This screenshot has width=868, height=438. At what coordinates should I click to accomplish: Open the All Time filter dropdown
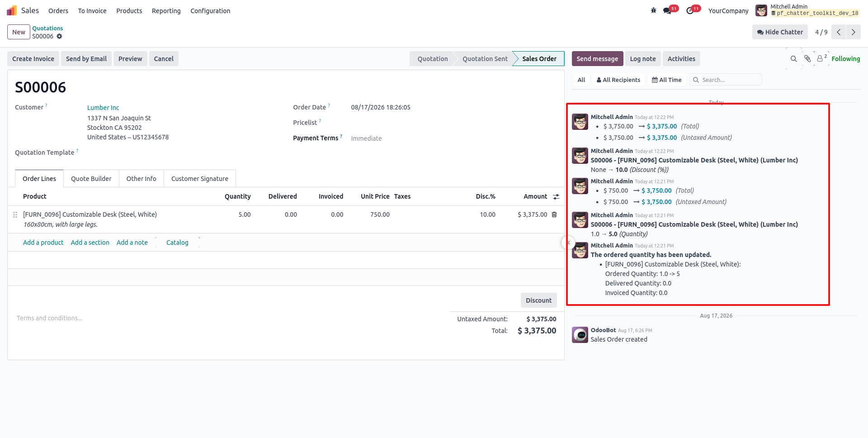pos(666,80)
